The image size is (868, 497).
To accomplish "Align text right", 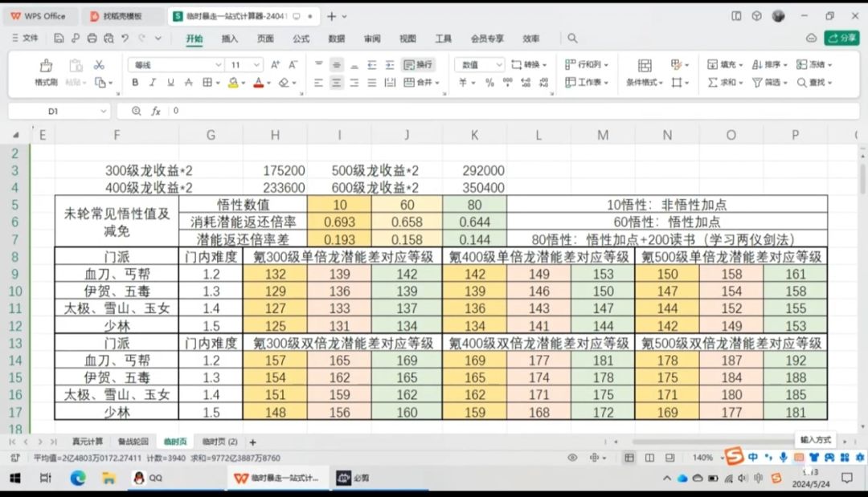I will [x=354, y=83].
